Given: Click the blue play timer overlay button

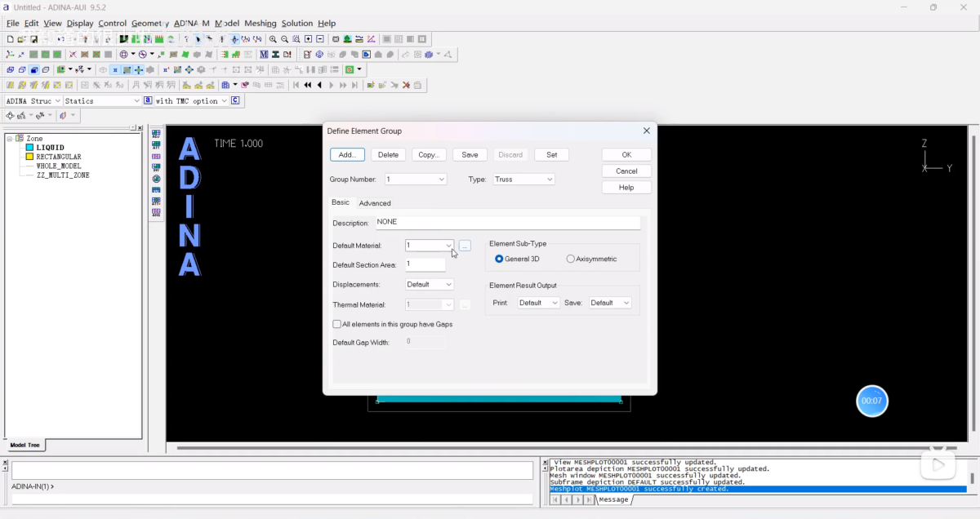Looking at the screenshot, I should pyautogui.click(x=871, y=401).
